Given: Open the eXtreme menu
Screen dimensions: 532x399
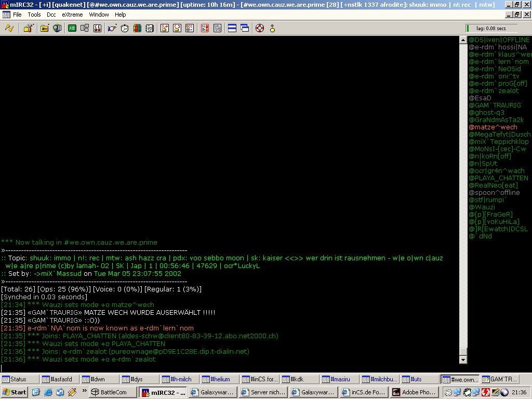Looking at the screenshot, I should tap(72, 15).
